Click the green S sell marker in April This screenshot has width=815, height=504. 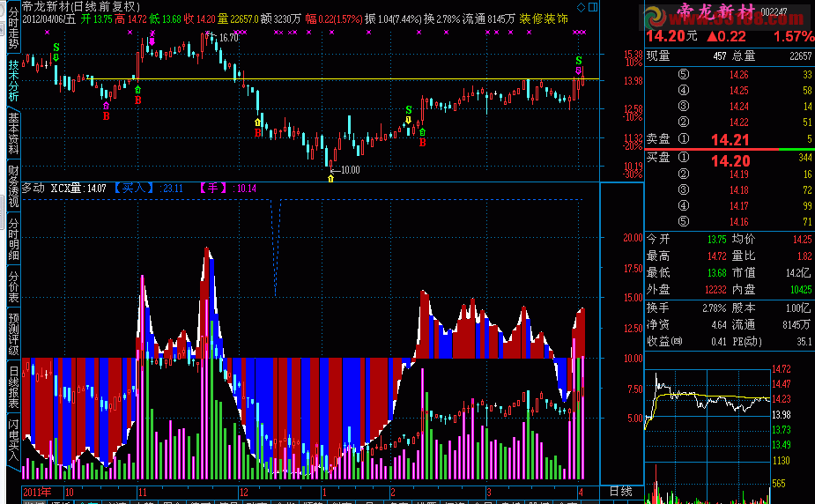579,61
